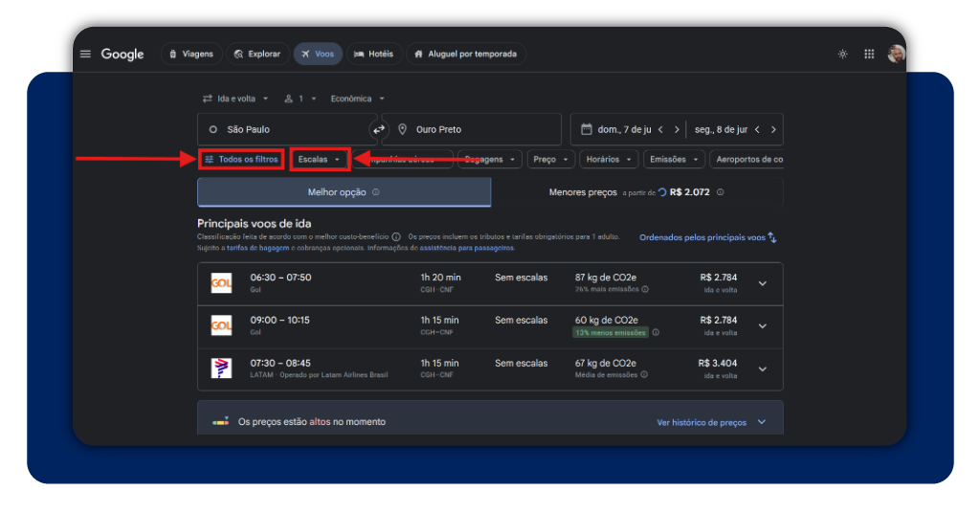Toggle the dark mode sun icon

842,55
